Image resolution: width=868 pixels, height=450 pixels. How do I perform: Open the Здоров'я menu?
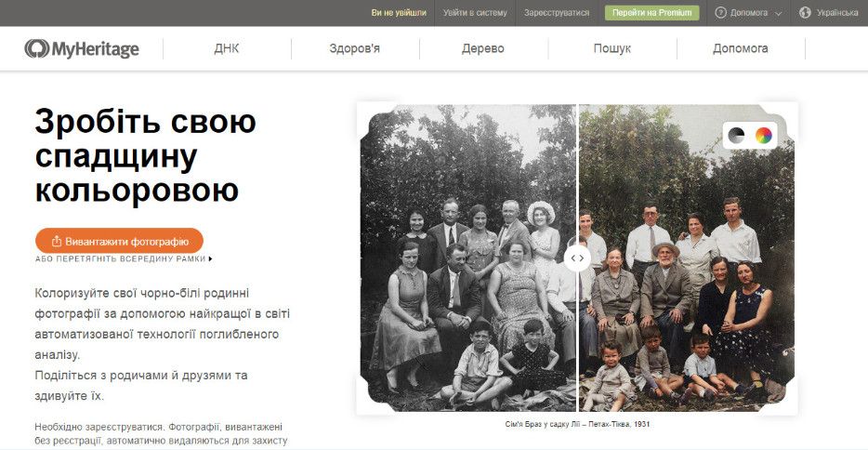click(x=354, y=48)
